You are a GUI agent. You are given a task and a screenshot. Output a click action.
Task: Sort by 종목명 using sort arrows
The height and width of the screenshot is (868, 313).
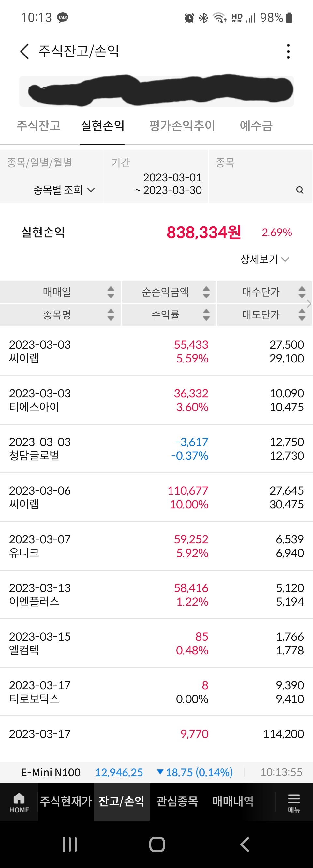pyautogui.click(x=111, y=315)
